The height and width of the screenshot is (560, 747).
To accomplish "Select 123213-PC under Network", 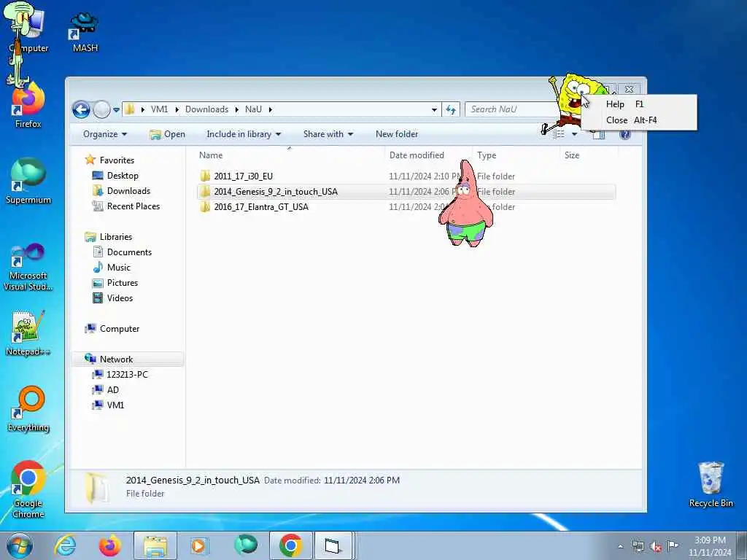I will click(127, 374).
